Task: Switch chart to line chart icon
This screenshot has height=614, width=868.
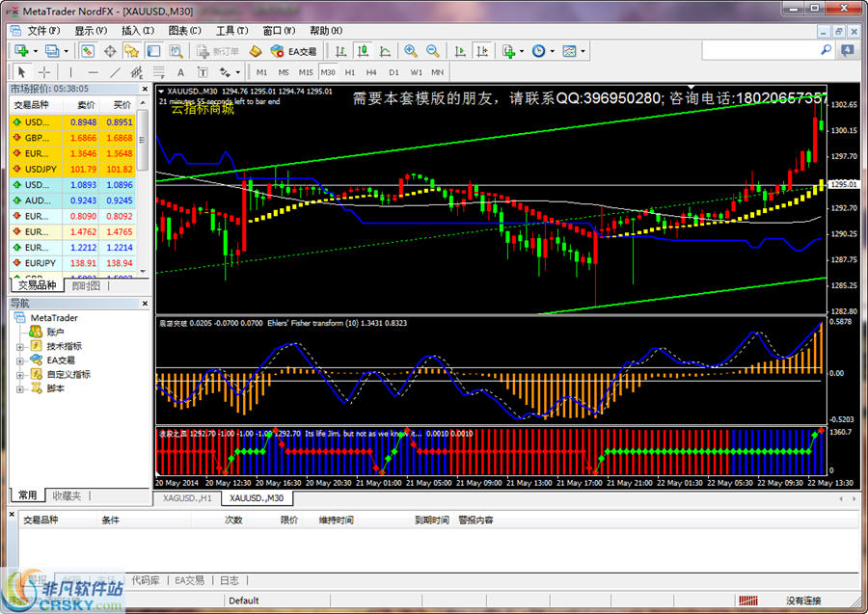Action: coord(385,51)
